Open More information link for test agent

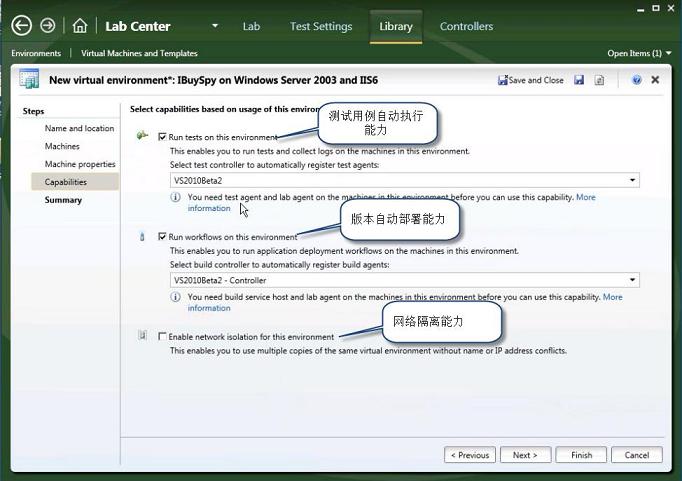tap(585, 197)
